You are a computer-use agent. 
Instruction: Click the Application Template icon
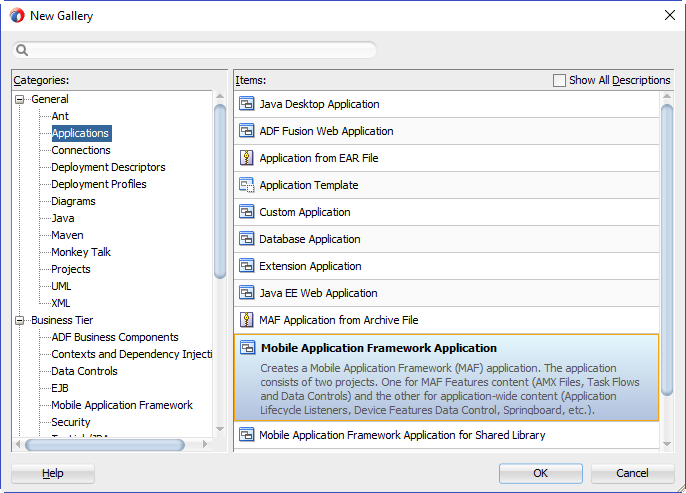[247, 185]
